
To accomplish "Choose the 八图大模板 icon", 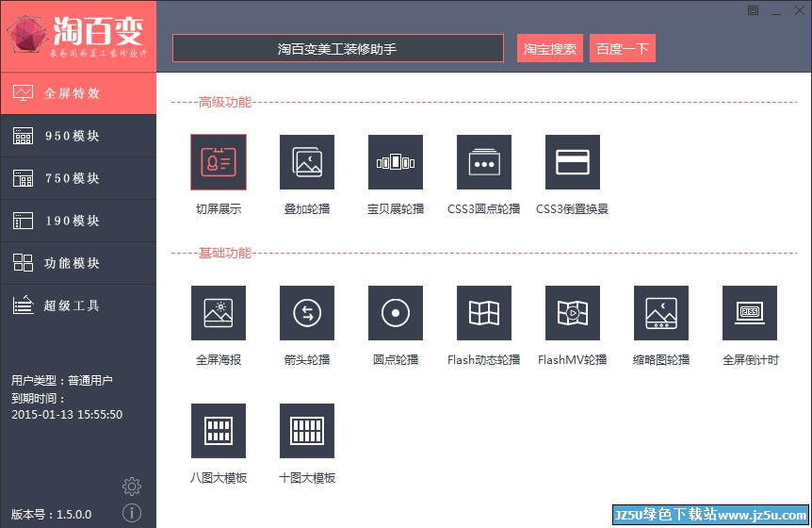I will pos(219,431).
